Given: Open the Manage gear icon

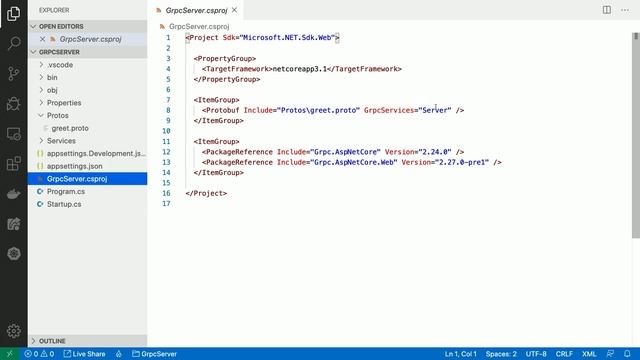Looking at the screenshot, I should pyautogui.click(x=13, y=331).
